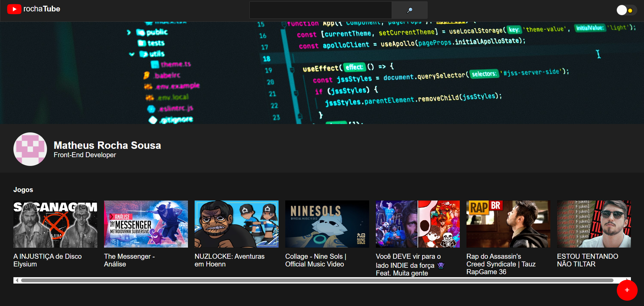
Task: Click the rochaTube play button logo
Action: point(14,9)
